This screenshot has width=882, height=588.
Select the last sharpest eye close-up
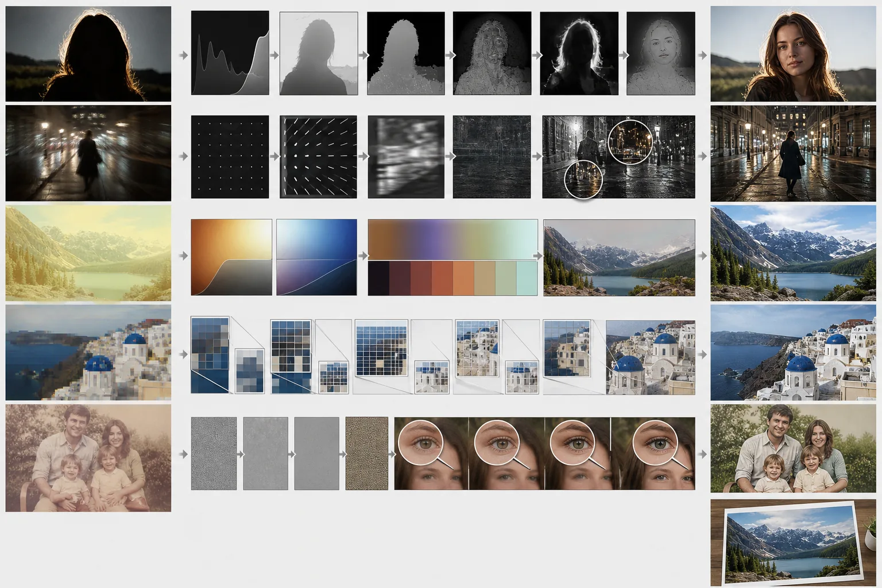click(x=653, y=454)
